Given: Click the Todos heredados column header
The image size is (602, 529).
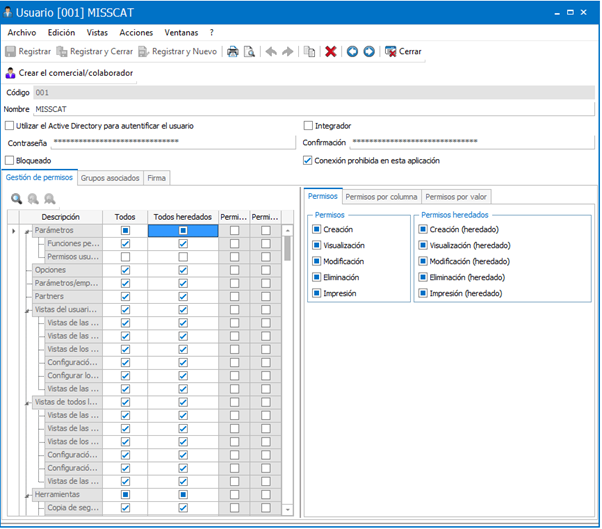Looking at the screenshot, I should [183, 217].
